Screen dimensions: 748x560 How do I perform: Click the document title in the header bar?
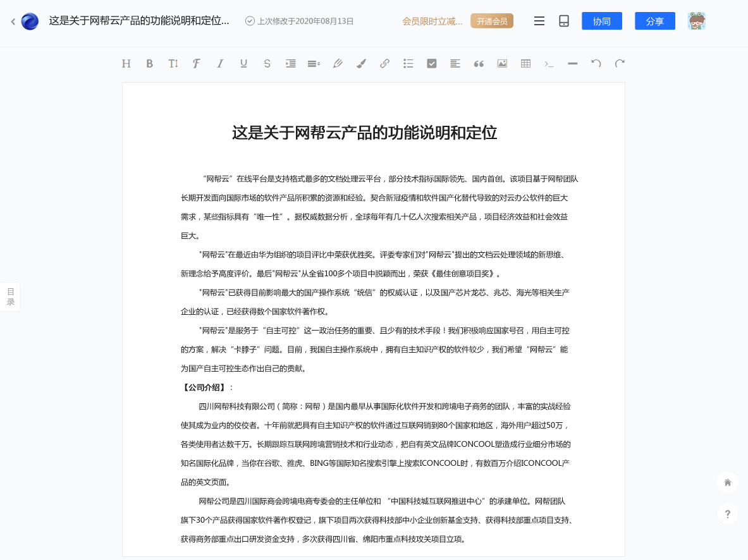point(139,21)
